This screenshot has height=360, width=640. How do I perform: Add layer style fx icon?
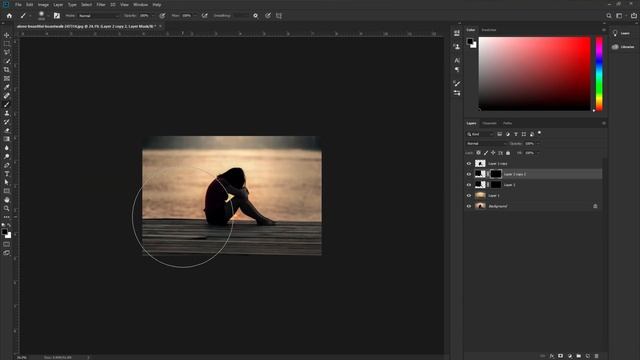(x=551, y=356)
